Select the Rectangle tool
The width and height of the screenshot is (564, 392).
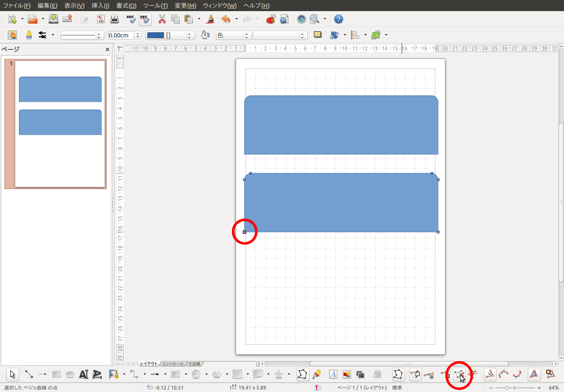point(56,374)
